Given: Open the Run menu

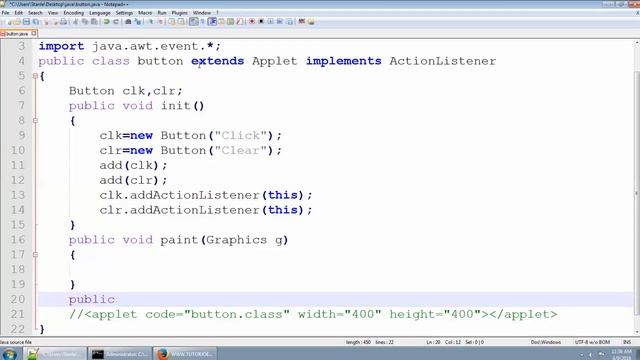Looking at the screenshot, I should click(x=162, y=13).
